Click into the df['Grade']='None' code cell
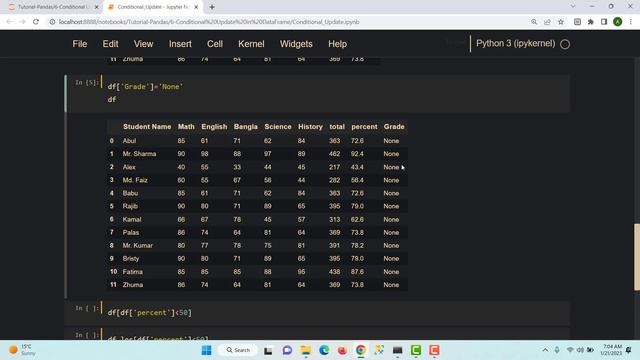 tap(337, 93)
